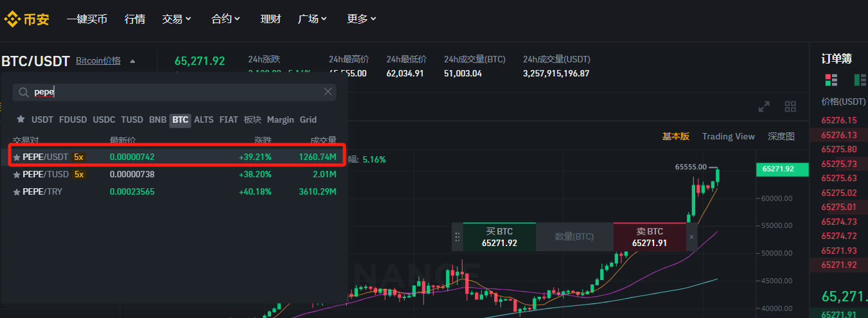Switch to the 板块 market tab

[252, 119]
